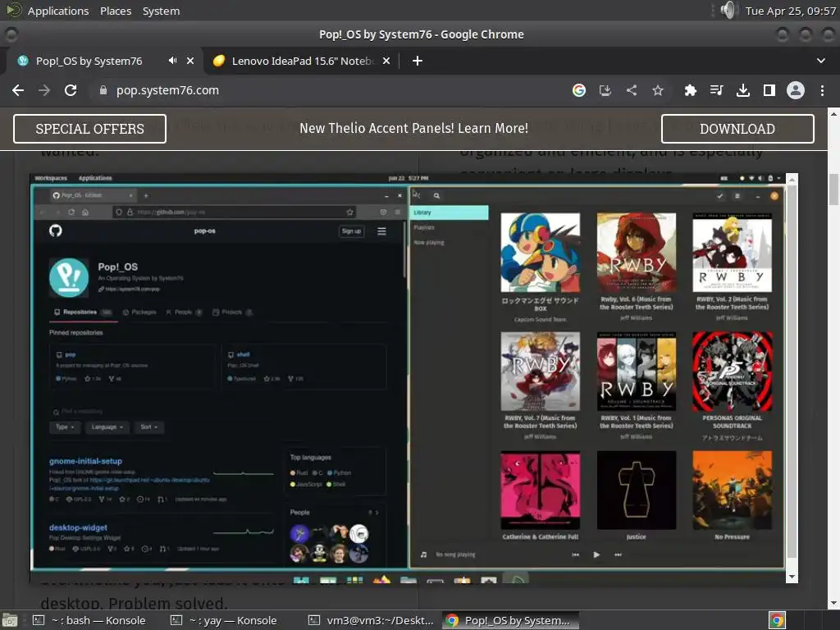The height and width of the screenshot is (630, 840).
Task: View site info lock icon
Action: point(103,90)
